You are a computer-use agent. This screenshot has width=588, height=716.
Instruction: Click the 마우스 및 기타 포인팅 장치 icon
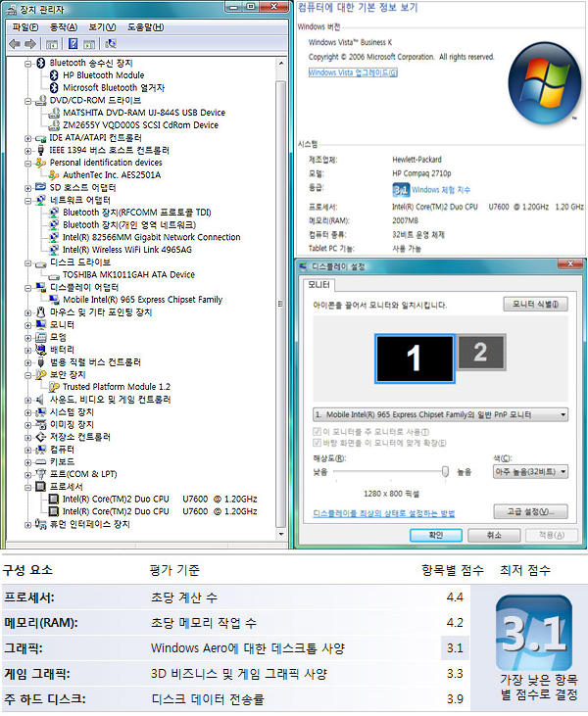[40, 311]
